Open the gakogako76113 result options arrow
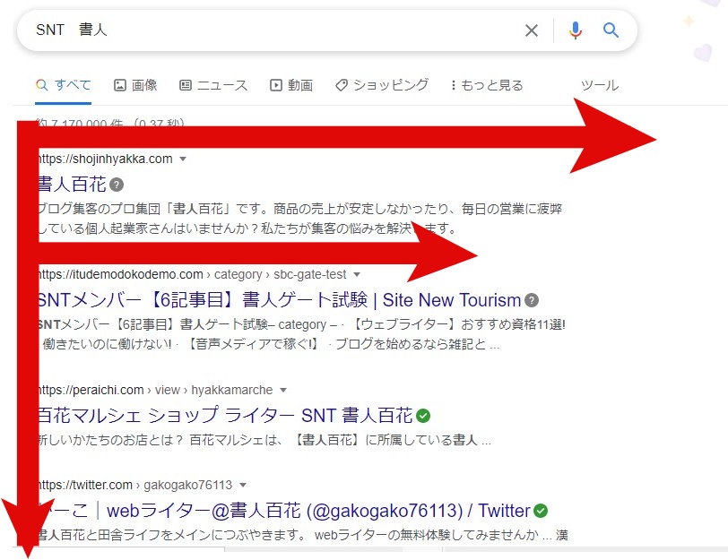The height and width of the screenshot is (560, 728). coord(243,485)
